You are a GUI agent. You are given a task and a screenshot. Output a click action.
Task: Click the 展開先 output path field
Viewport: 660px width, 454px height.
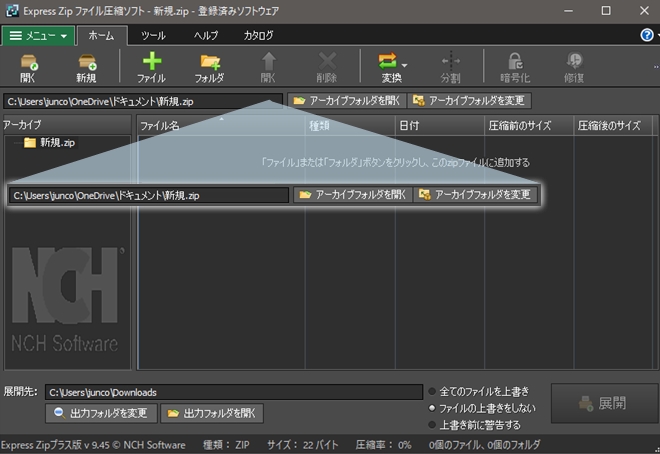click(x=234, y=392)
